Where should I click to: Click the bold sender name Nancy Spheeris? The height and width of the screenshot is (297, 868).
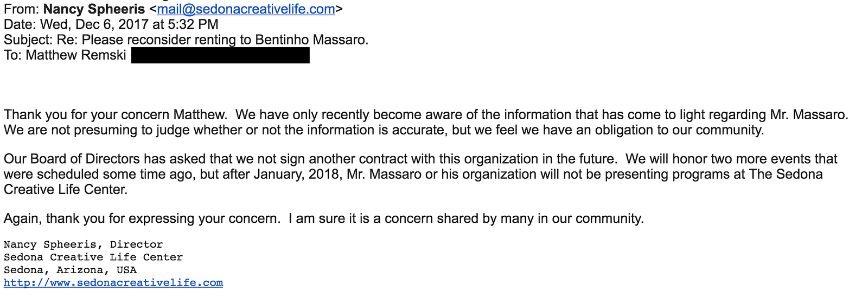[94, 9]
